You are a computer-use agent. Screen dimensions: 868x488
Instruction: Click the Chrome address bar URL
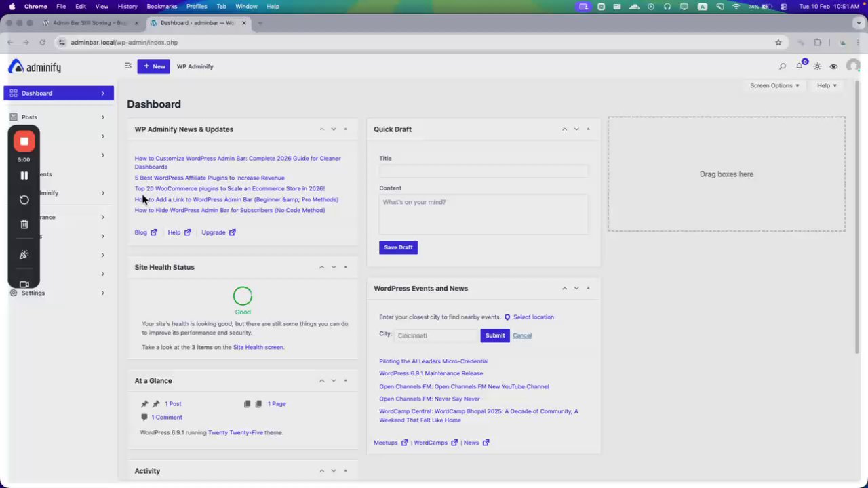click(x=124, y=42)
